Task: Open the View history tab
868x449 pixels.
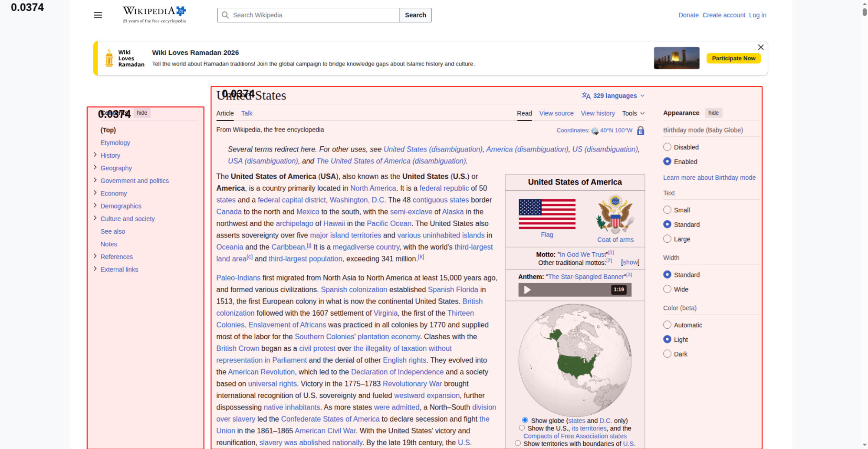Action: pos(597,113)
